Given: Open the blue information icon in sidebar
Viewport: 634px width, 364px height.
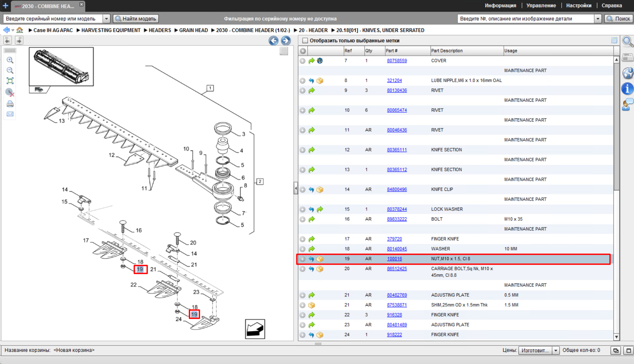Looking at the screenshot, I should (x=627, y=89).
